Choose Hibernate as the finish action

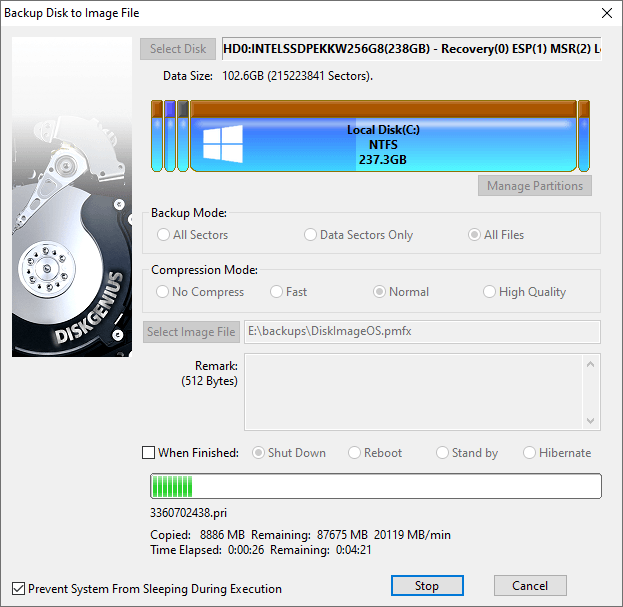[530, 453]
